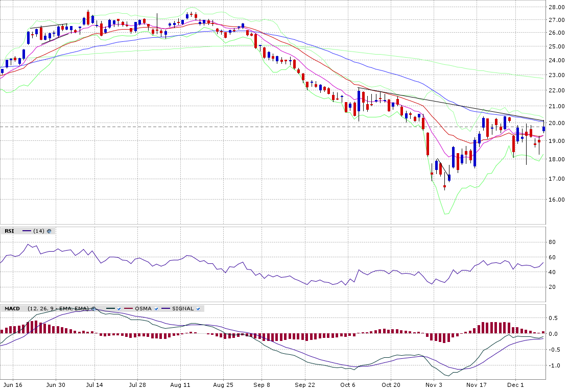Click the purple SIGNAL line color swatch
This screenshot has height=392, width=569.
coord(165,309)
